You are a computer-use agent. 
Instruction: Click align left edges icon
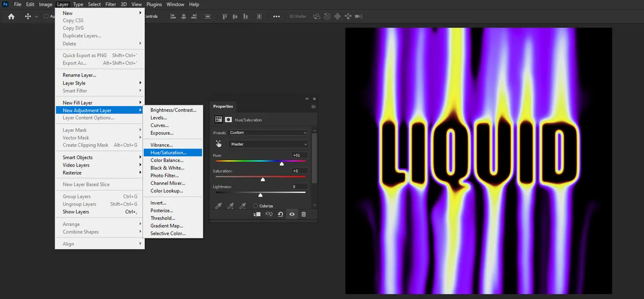[x=174, y=17]
